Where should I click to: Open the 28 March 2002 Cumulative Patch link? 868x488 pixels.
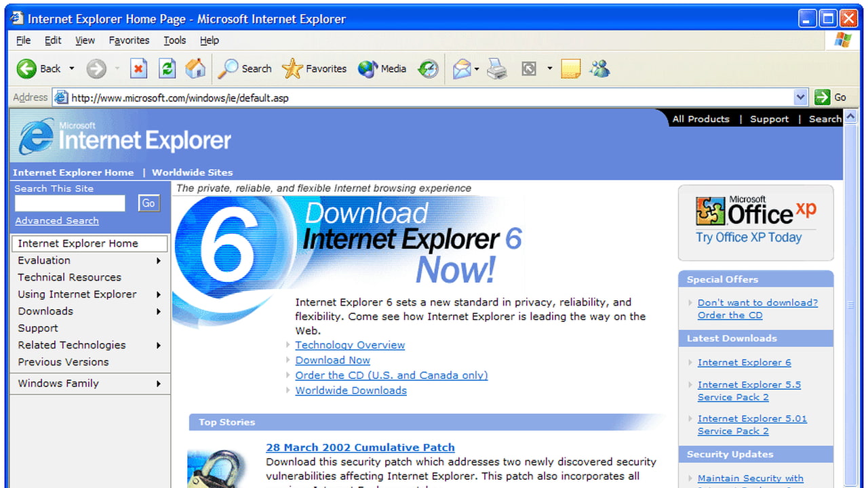[x=360, y=447]
